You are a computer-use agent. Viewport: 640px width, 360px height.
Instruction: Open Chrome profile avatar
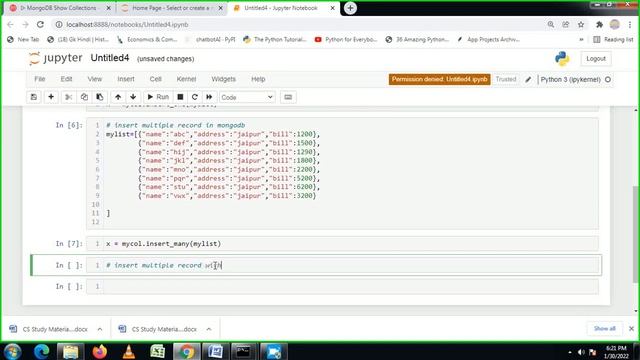[x=615, y=24]
